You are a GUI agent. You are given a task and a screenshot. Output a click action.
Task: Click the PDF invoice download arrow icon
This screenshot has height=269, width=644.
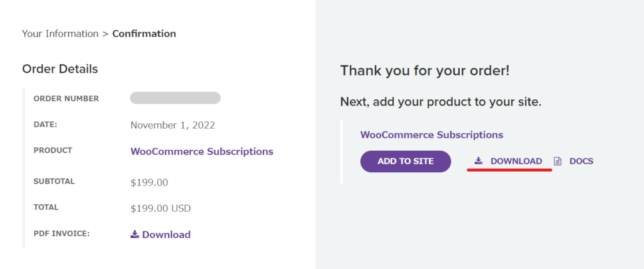point(135,234)
